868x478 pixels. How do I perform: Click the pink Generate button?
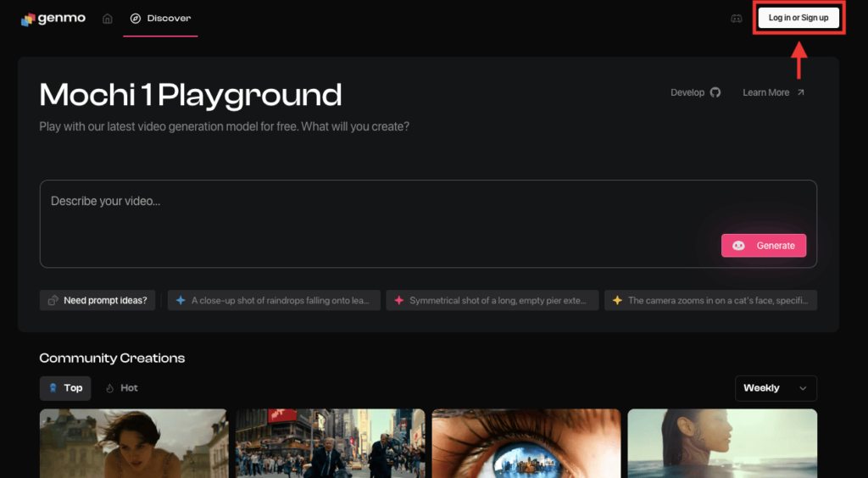[764, 246]
